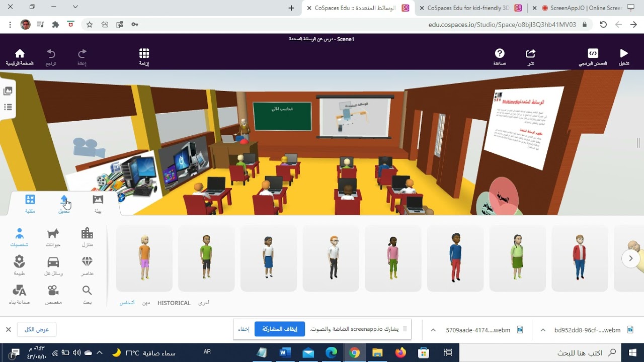Click the redo arrow in CoSpaces toolbar
This screenshot has width=644, height=362.
pos(82,54)
